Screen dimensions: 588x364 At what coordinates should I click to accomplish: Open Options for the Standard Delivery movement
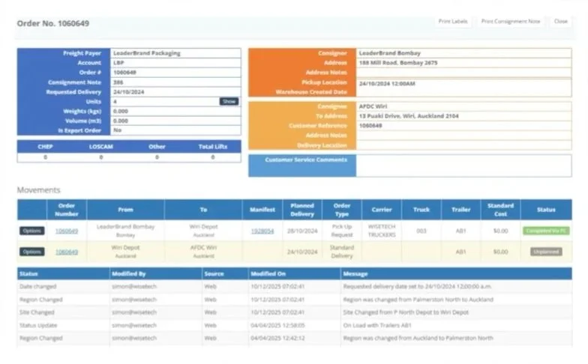[31, 252]
